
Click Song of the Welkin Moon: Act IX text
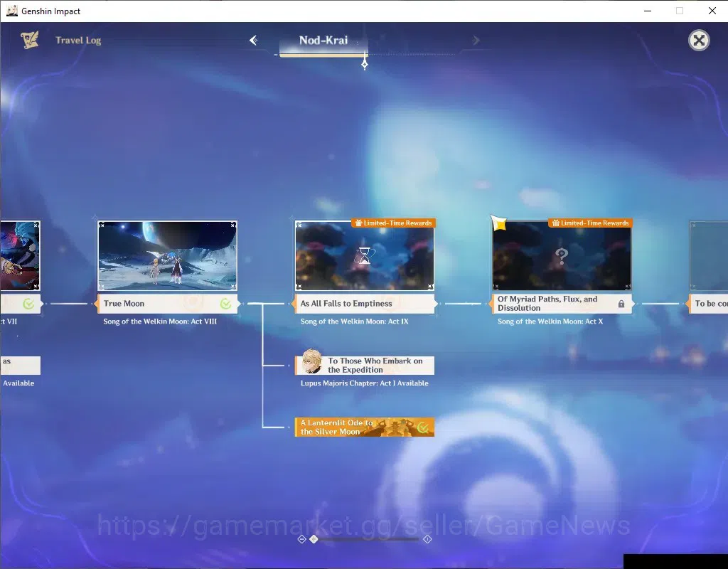(355, 321)
